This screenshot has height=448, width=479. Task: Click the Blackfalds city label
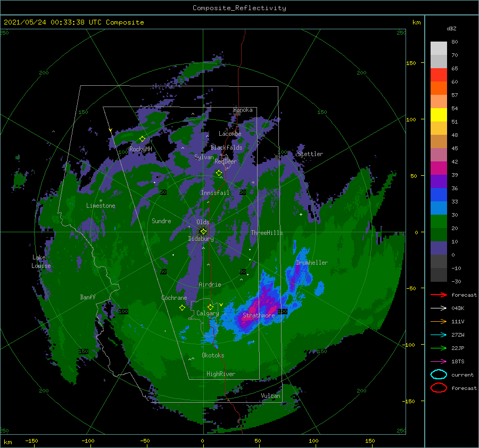(x=226, y=148)
